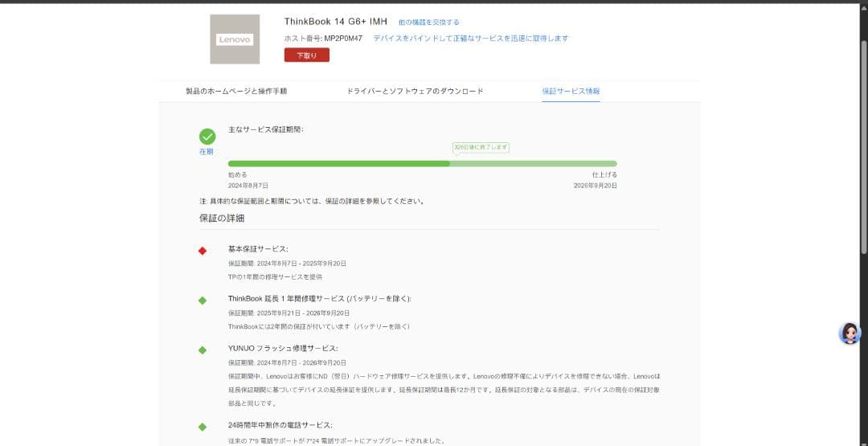Click the red diamond beside 基本保証サービス
The image size is (868, 446).
coord(202,251)
